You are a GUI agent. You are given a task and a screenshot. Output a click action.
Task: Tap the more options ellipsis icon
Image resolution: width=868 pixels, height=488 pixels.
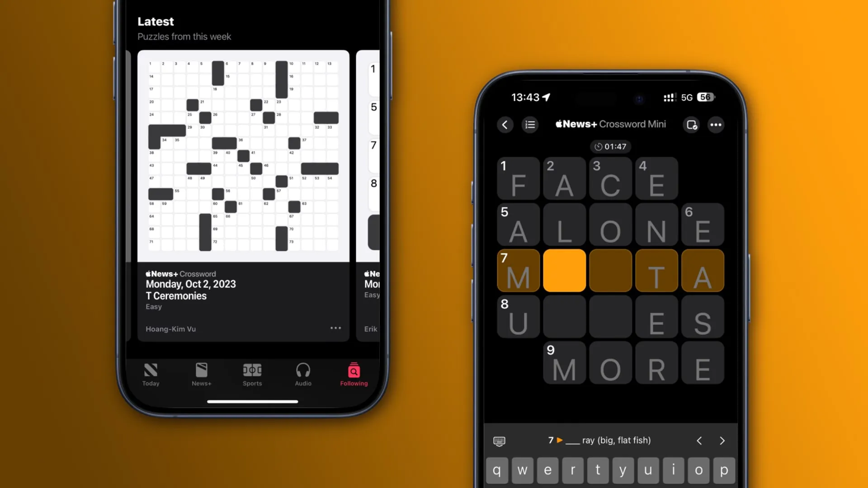[x=716, y=125]
